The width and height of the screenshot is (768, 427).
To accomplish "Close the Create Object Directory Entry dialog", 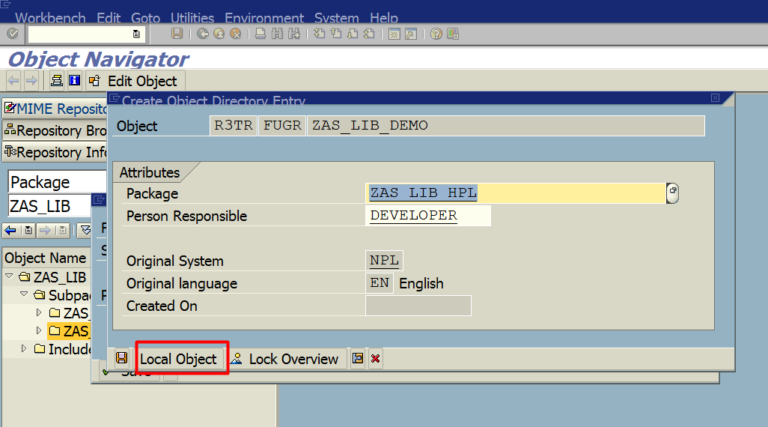I will click(715, 98).
